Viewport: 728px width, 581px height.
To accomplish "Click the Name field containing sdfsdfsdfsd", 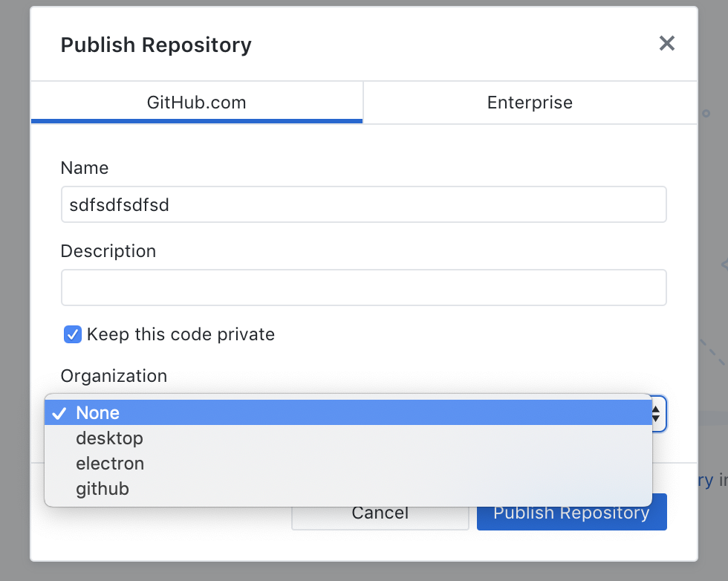I will 363,204.
